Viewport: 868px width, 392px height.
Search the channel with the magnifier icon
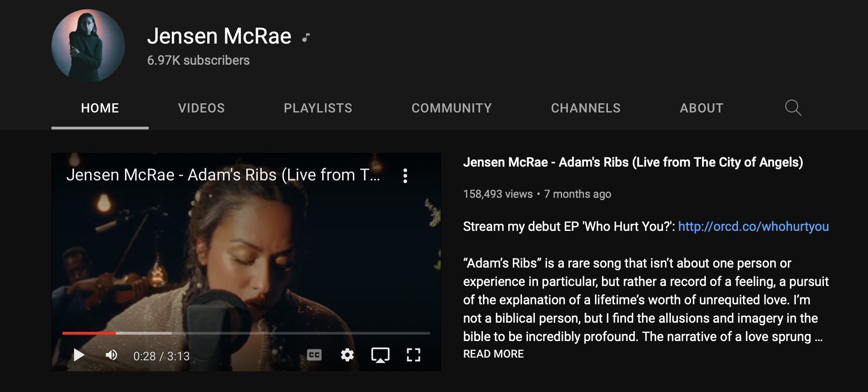793,108
